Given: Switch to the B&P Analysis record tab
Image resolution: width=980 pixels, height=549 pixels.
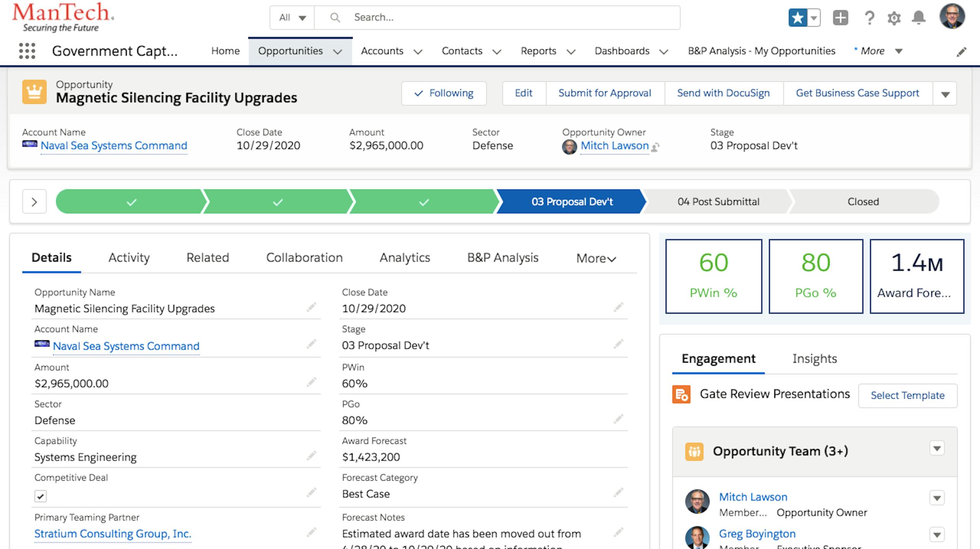Looking at the screenshot, I should [503, 258].
